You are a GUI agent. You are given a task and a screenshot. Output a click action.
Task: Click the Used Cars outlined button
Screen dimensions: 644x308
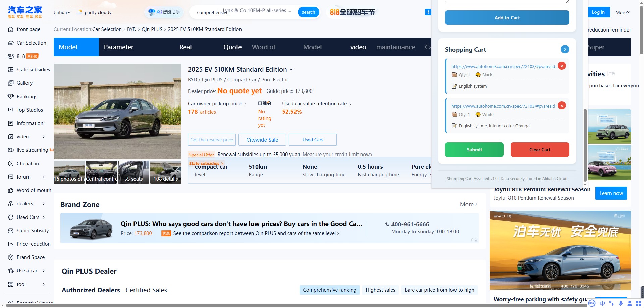pyautogui.click(x=313, y=140)
